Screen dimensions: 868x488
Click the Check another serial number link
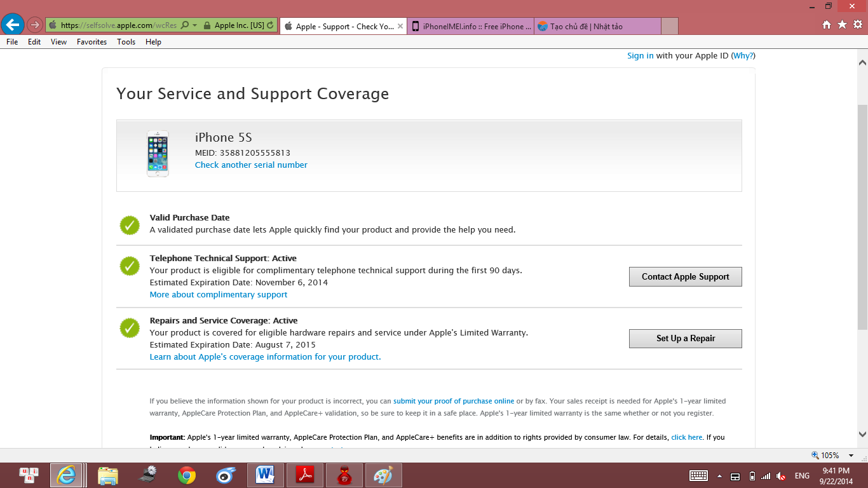pos(251,165)
